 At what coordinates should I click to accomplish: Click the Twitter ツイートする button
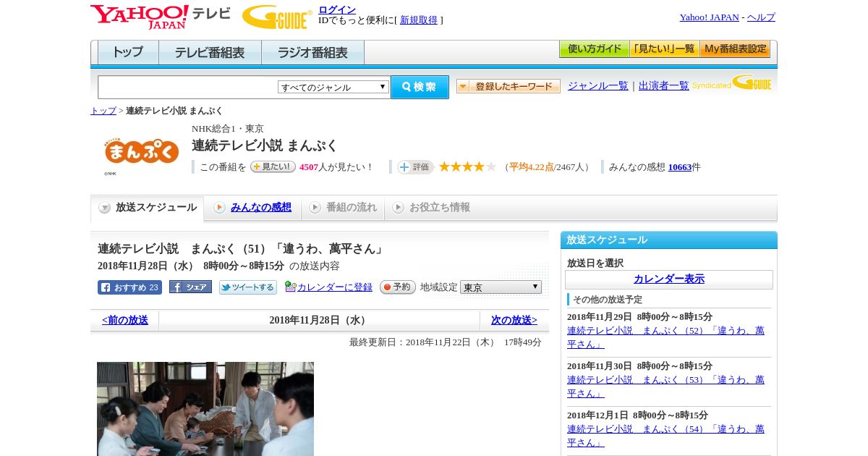248,287
